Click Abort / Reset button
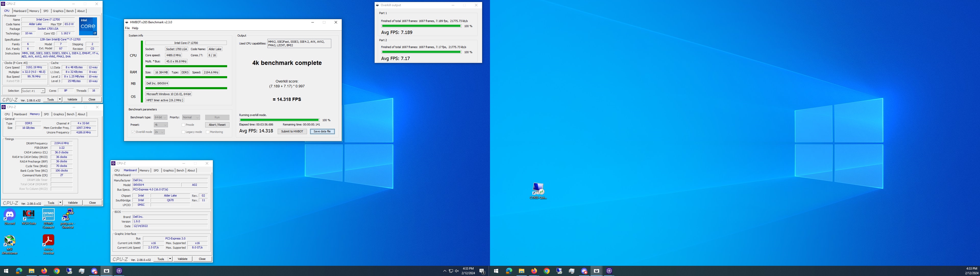980x276 pixels. pos(217,125)
